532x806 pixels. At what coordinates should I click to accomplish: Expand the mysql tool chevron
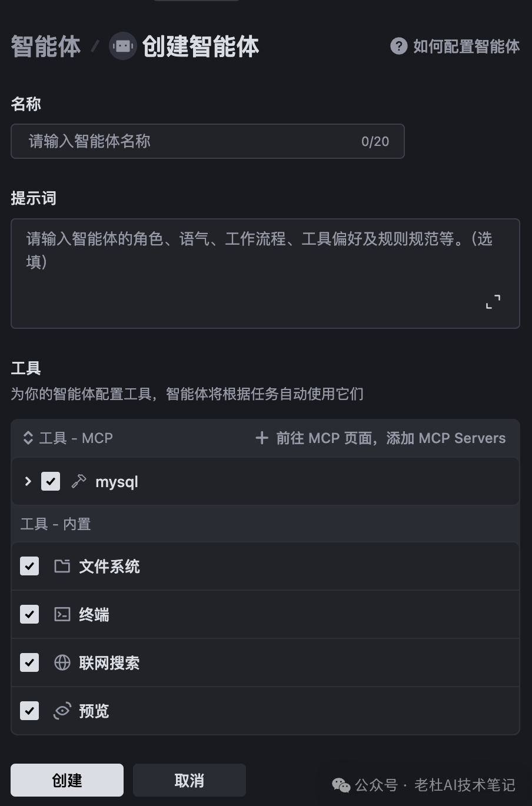point(28,482)
